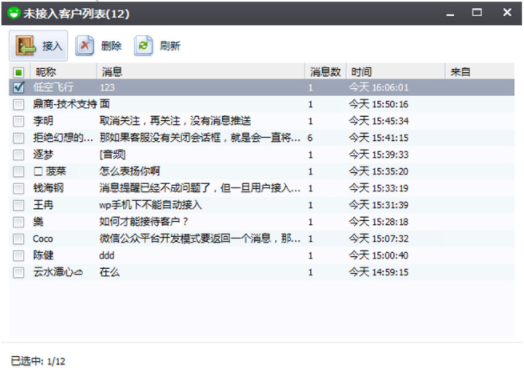This screenshot has width=524, height=392.
Task: Check the checkbox for 菠菜
Action: click(x=19, y=171)
